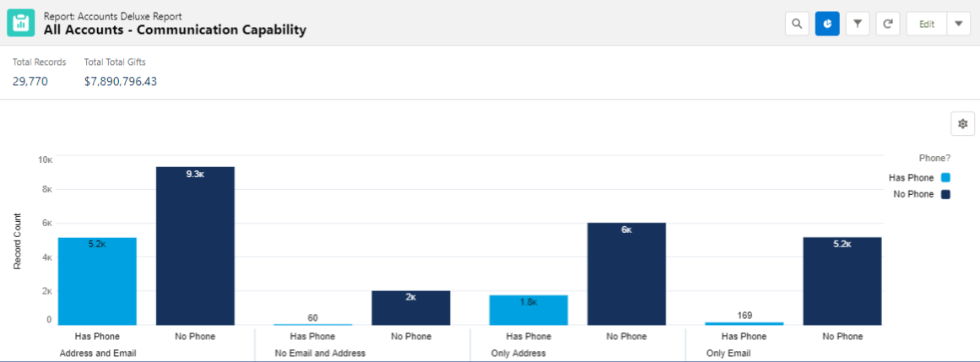
Task: Click the 1.8k Has Phone bar
Action: [x=528, y=310]
